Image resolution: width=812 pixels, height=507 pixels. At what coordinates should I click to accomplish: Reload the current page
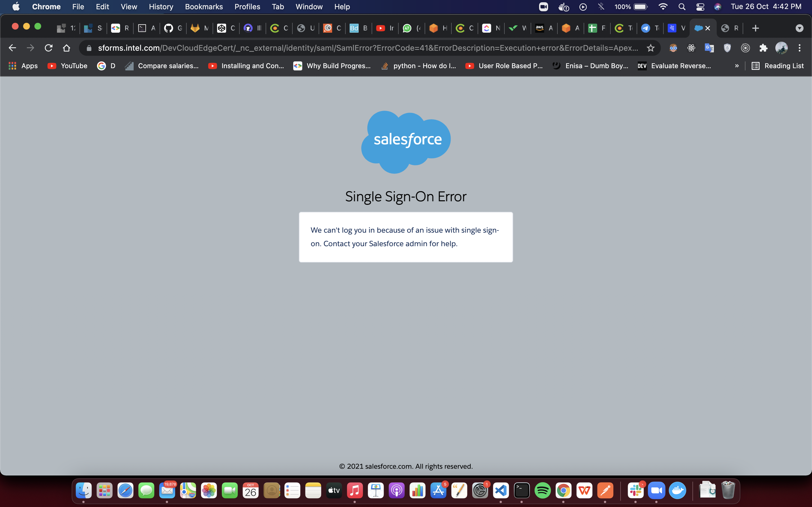pos(48,48)
